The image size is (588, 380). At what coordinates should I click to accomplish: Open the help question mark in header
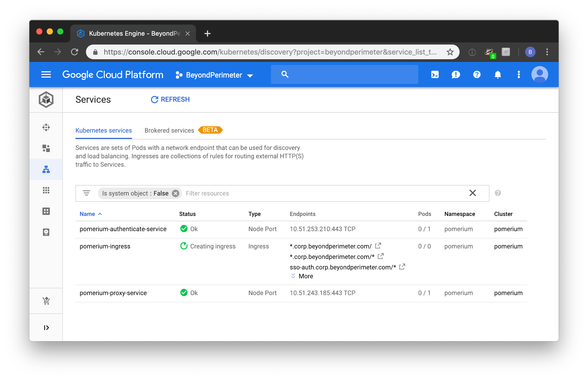pos(477,75)
